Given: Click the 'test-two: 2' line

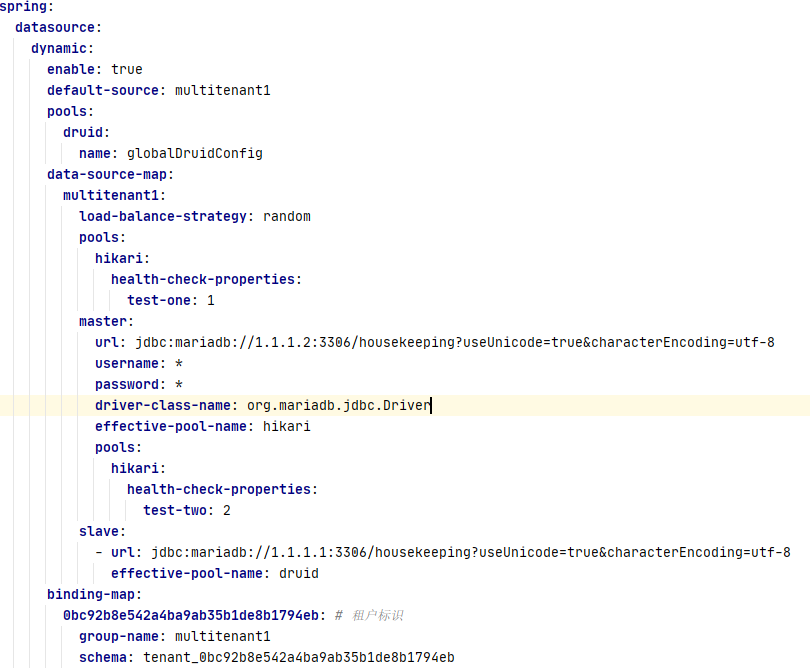Looking at the screenshot, I should pyautogui.click(x=187, y=510).
